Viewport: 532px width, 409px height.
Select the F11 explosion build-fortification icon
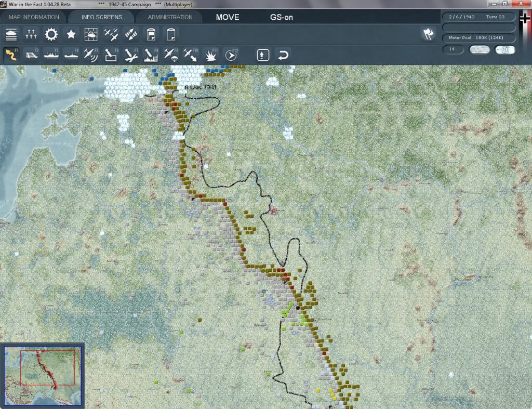(211, 55)
